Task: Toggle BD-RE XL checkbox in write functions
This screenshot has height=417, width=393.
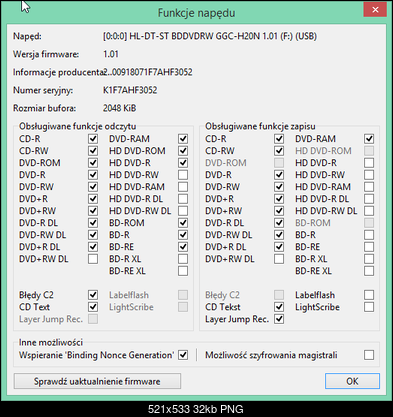Action: point(369,271)
